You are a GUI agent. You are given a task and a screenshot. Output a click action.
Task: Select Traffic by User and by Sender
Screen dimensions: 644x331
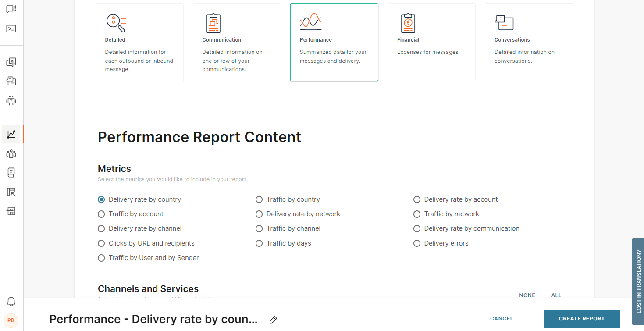click(x=101, y=258)
